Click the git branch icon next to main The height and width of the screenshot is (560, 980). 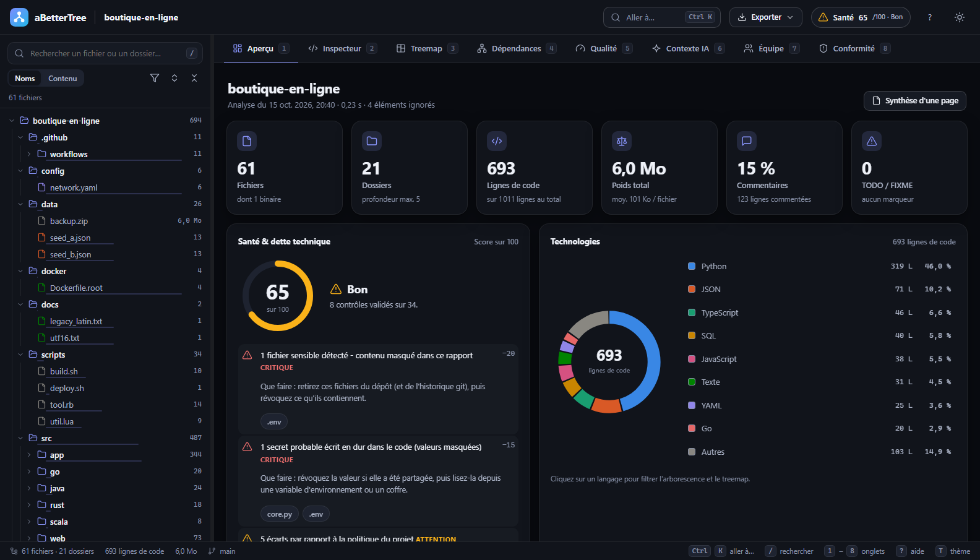(212, 551)
